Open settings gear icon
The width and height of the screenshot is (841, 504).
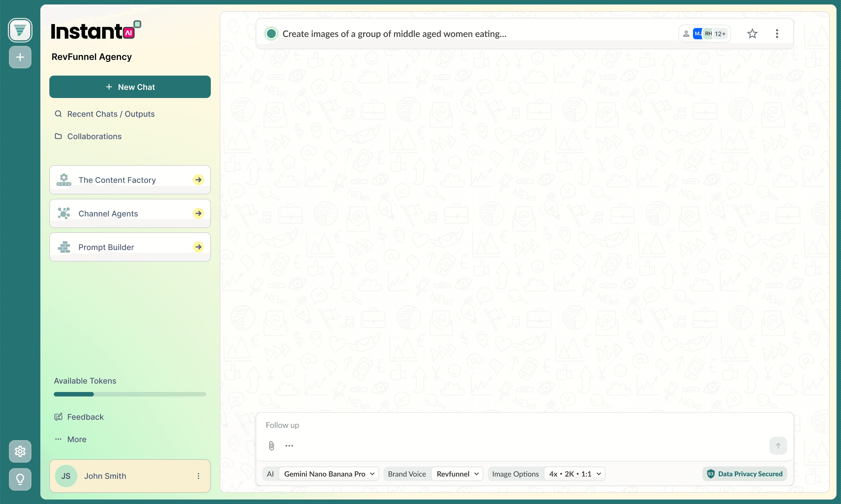(x=20, y=451)
